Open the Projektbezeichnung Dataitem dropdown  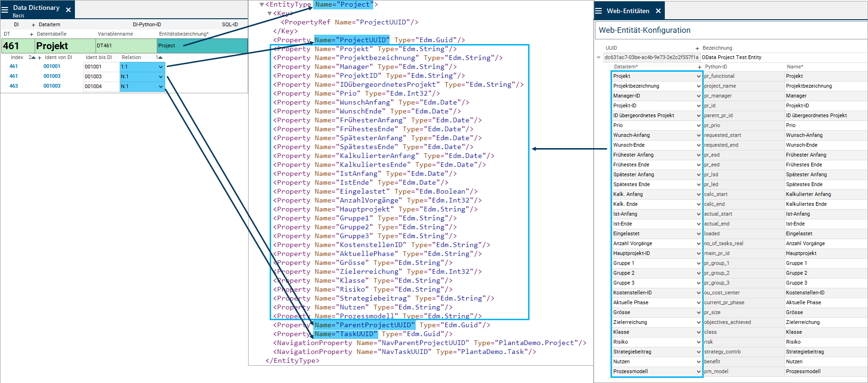699,86
